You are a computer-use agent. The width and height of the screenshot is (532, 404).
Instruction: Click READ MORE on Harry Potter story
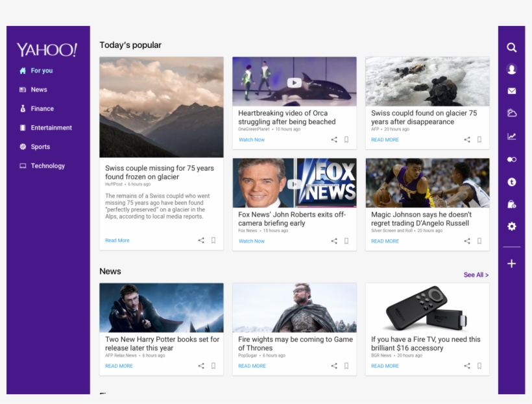pos(119,366)
